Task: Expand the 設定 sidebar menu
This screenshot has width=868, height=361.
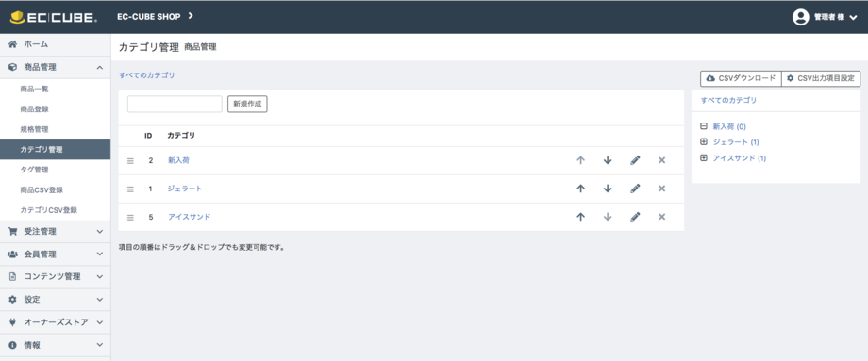Action: [x=56, y=300]
